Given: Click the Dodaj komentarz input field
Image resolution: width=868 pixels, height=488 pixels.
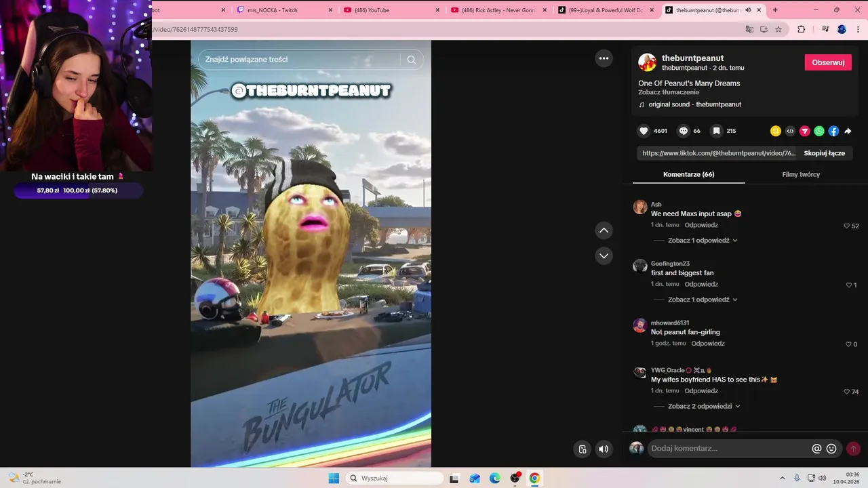Looking at the screenshot, I should click(729, 448).
